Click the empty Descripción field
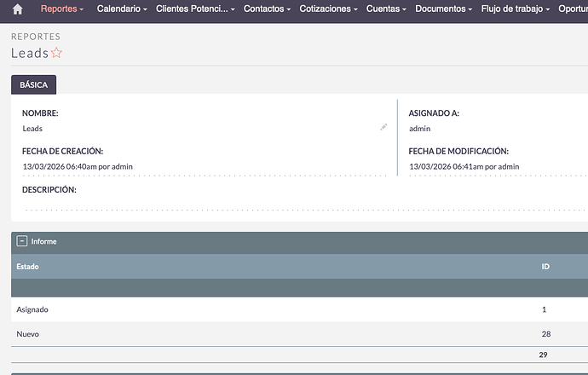 205,206
